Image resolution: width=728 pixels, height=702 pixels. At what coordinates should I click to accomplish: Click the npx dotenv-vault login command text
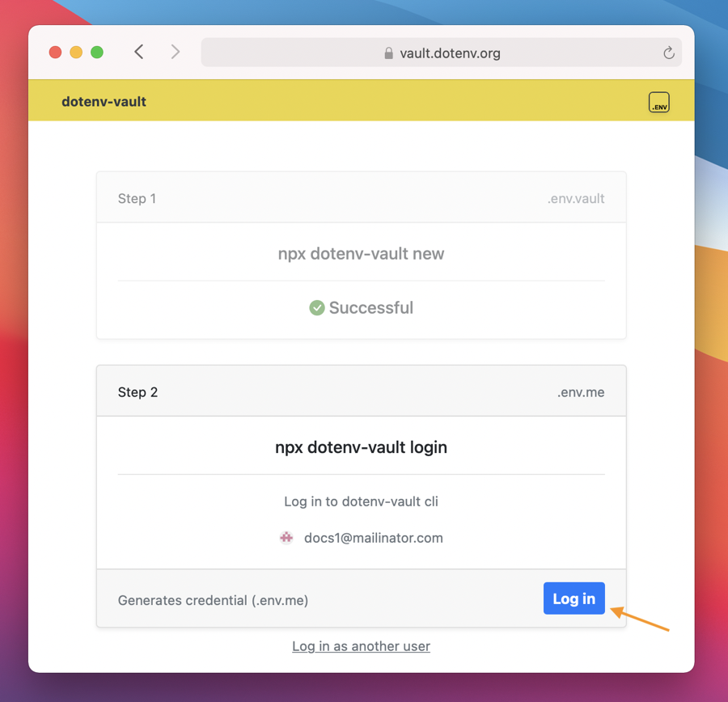(361, 446)
